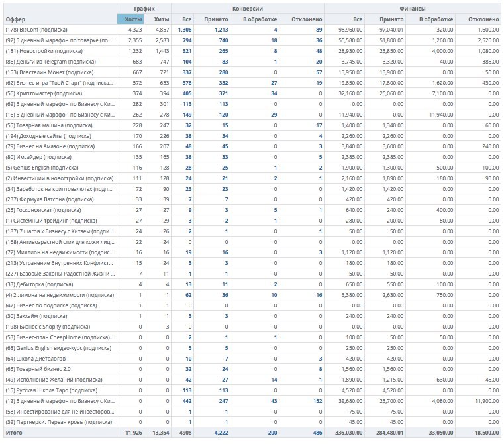
Task: Open in-processing 27 for Бизнес-игра Твой Старт
Action: [x=274, y=83]
